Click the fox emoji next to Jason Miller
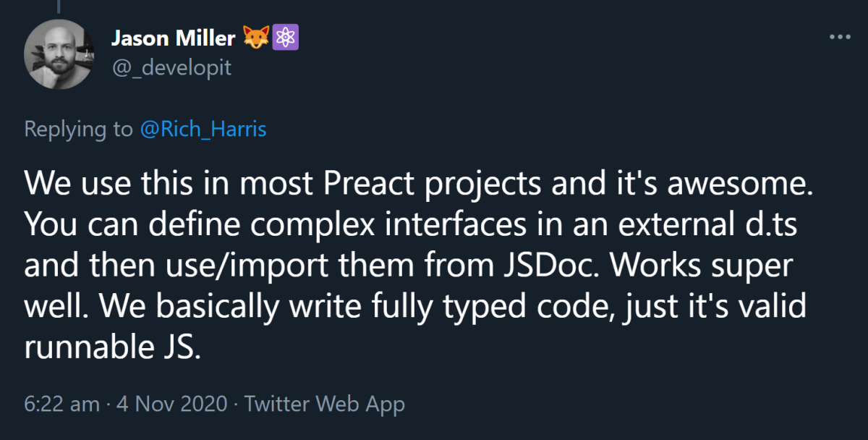This screenshot has width=868, height=440. pos(257,38)
